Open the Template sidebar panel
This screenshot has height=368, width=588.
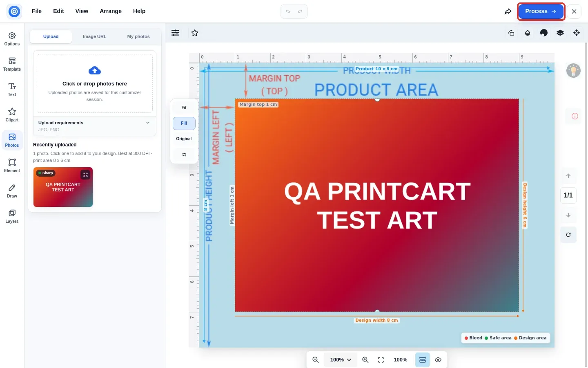tap(12, 64)
